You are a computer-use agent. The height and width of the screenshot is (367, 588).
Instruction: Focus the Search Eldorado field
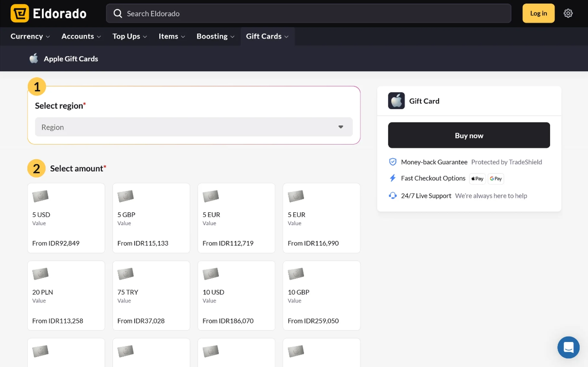coord(309,13)
